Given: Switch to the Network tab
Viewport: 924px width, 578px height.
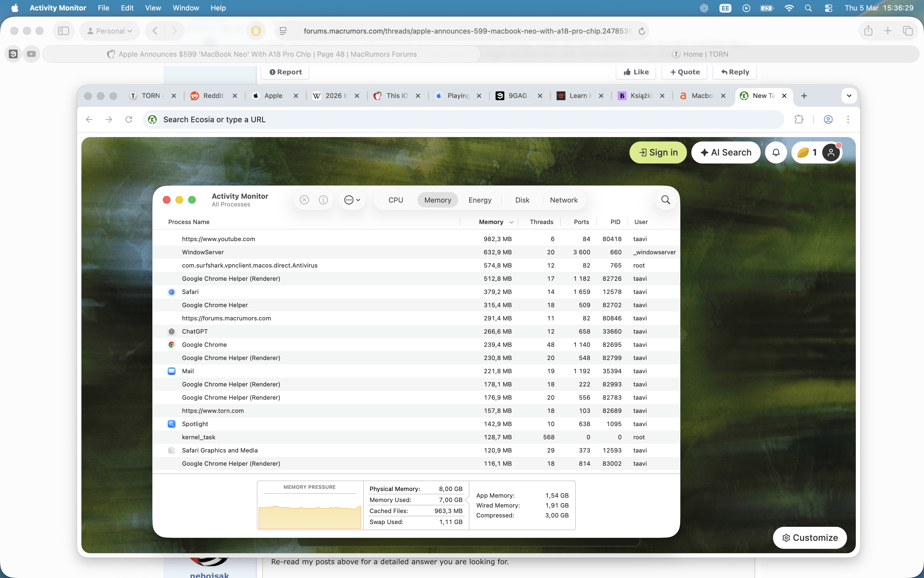Looking at the screenshot, I should [563, 200].
